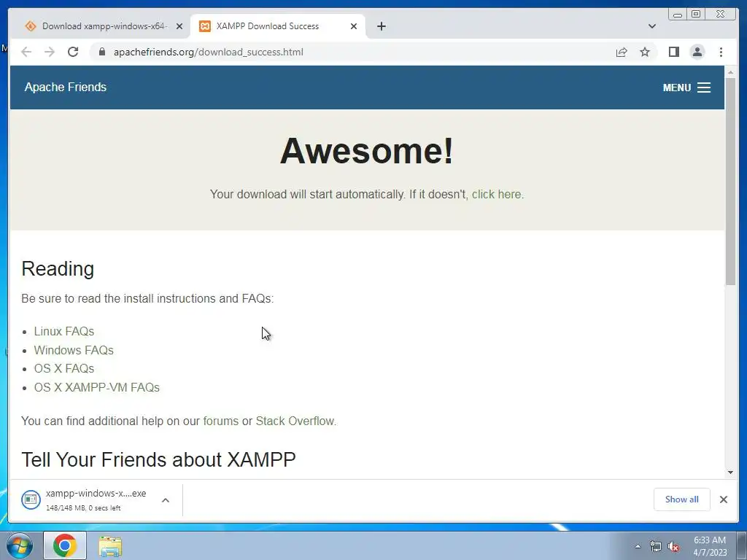Click the taskbar clock 6:33 AM
Viewport: 747px width, 560px height.
(x=709, y=540)
